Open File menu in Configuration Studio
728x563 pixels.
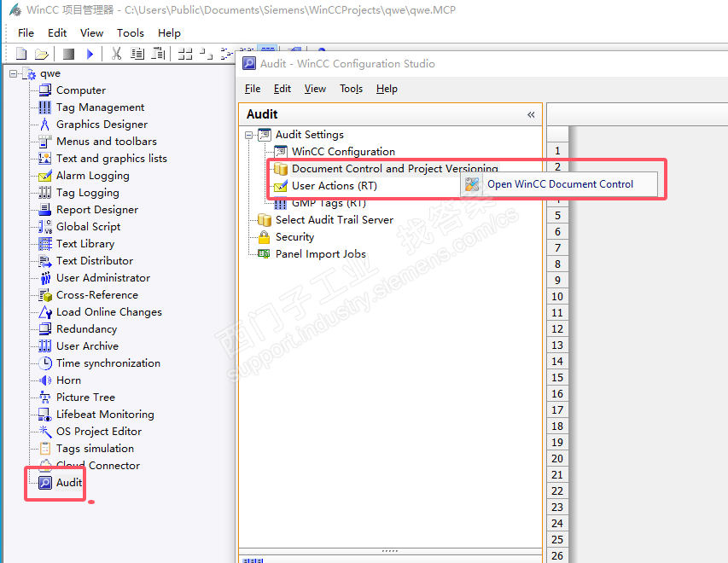coord(253,89)
